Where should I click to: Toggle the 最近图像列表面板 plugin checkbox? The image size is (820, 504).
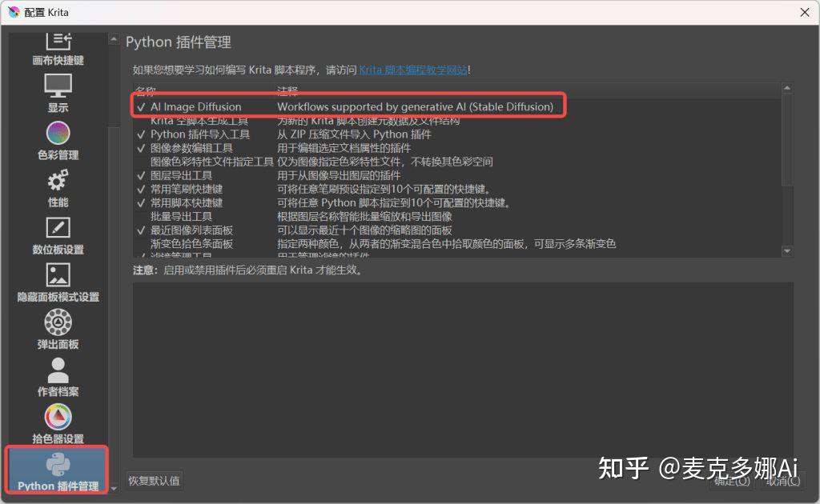141,230
